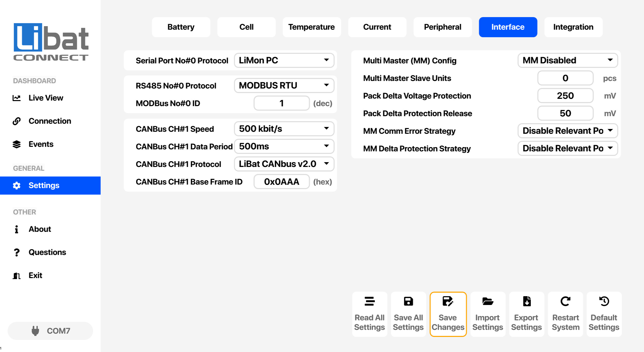The width and height of the screenshot is (644, 352).
Task: Click Save All Settings floppy icon
Action: pyautogui.click(x=408, y=301)
